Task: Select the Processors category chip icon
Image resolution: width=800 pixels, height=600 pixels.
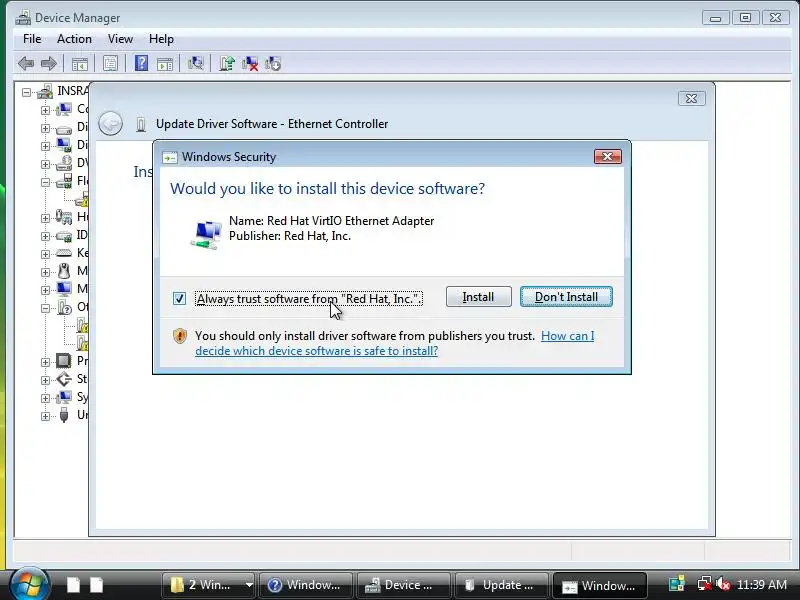Action: (64, 361)
